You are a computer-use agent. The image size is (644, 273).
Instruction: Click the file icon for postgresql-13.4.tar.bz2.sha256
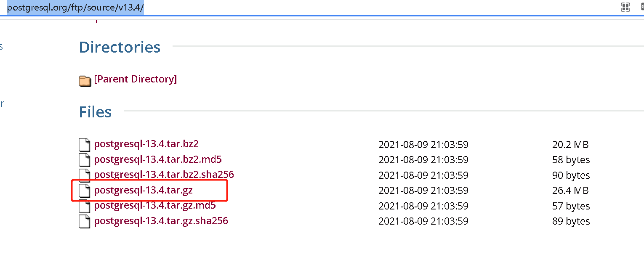coord(85,175)
